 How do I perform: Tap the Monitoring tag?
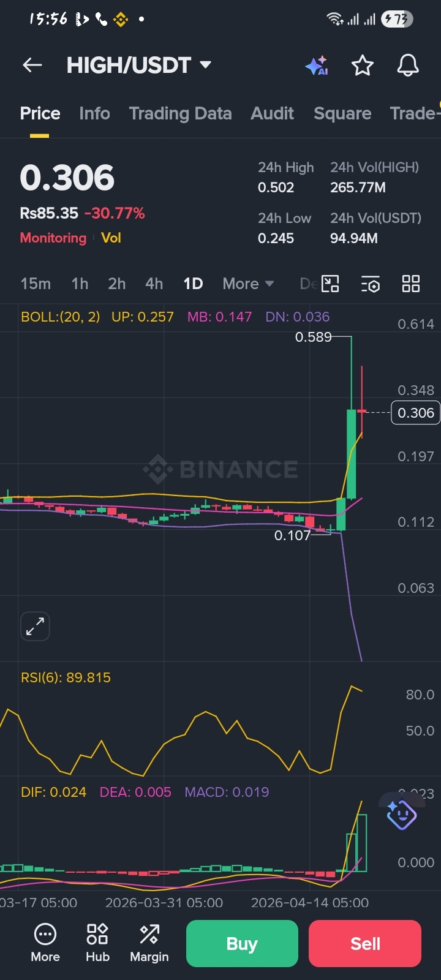click(x=53, y=238)
